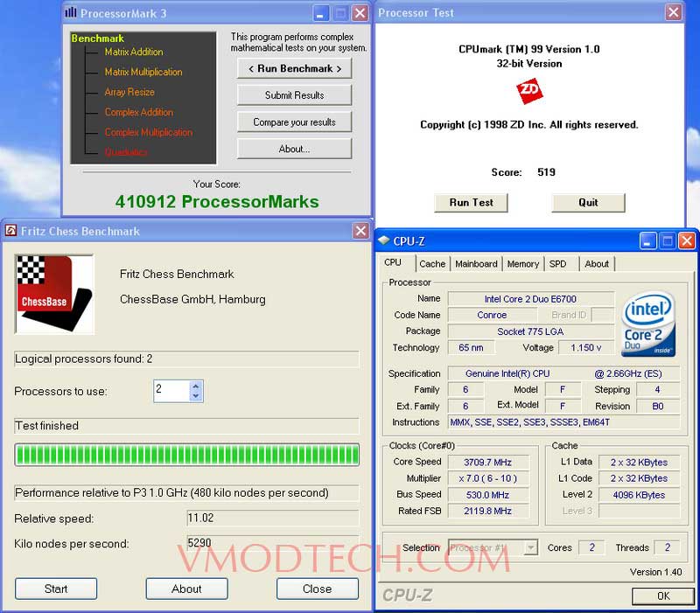
Task: Click the Revision value B0
Action: tap(658, 406)
